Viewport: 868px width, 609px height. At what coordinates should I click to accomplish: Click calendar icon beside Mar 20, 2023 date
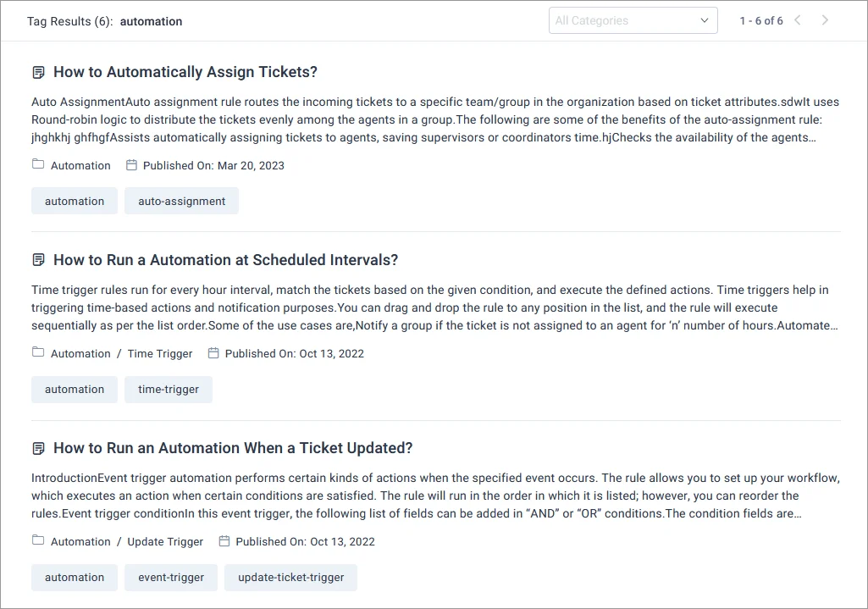pyautogui.click(x=131, y=165)
